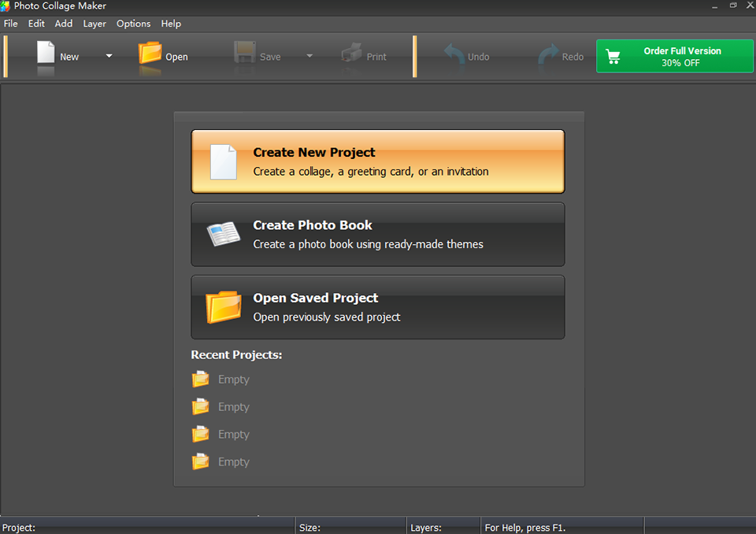Click the Save floppy disk icon
Image resolution: width=756 pixels, height=534 pixels.
(244, 52)
